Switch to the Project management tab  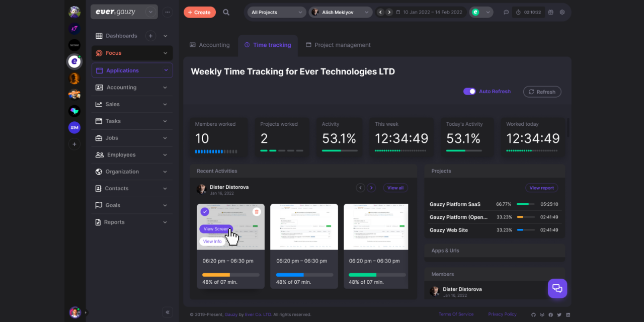[x=338, y=45]
